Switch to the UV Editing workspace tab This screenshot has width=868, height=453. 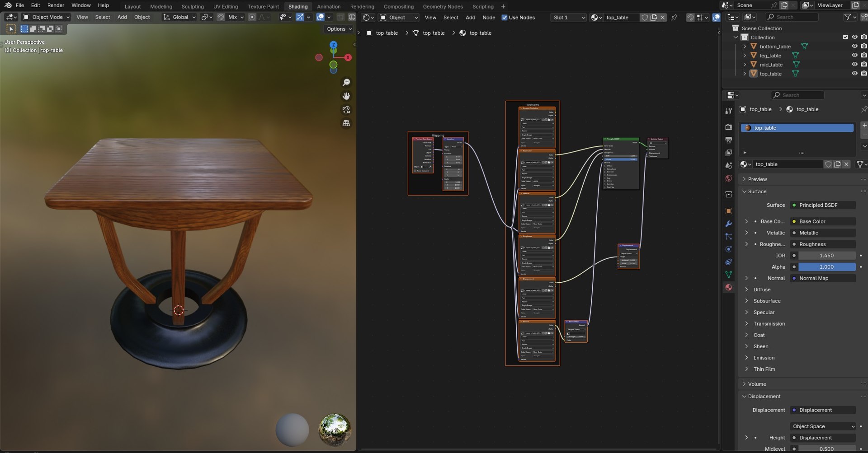pyautogui.click(x=226, y=6)
